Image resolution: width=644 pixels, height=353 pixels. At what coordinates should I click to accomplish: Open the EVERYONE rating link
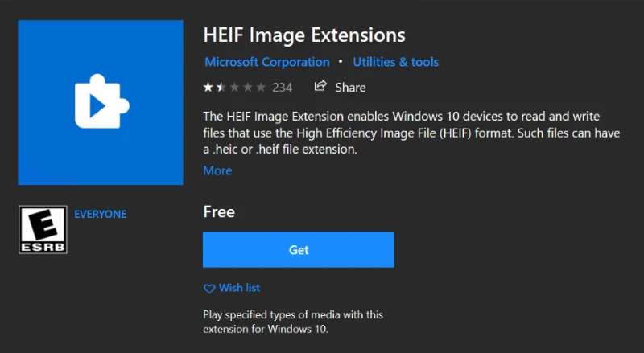click(x=100, y=214)
